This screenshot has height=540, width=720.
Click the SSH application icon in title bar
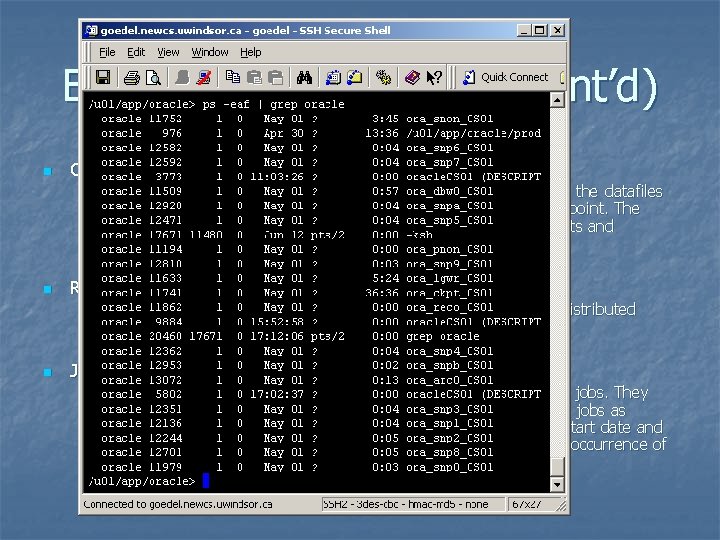(92, 30)
